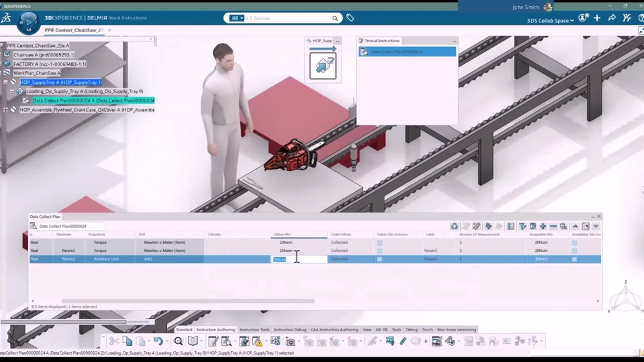This screenshot has height=362, width=644.
Task: Toggle Acceptable Min Inclusive checkbox in first Torque row
Action: (x=574, y=243)
